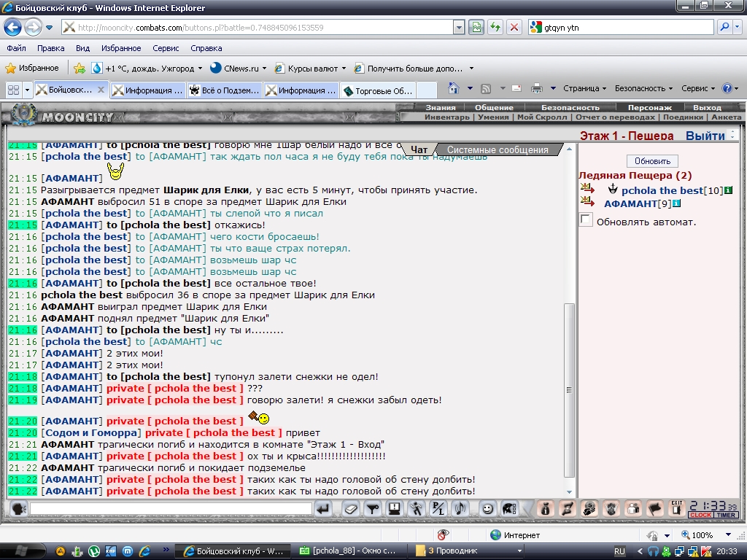Click the Персонаж game menu item

649,108
